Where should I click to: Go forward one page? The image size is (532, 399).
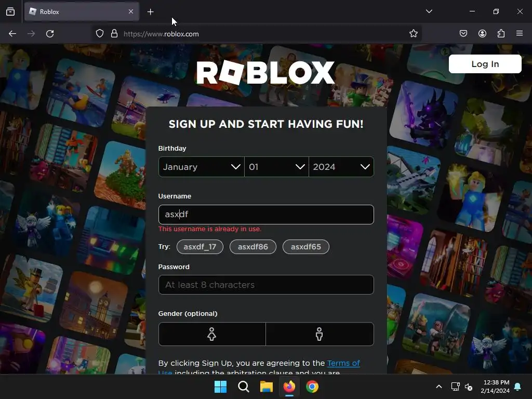(31, 34)
